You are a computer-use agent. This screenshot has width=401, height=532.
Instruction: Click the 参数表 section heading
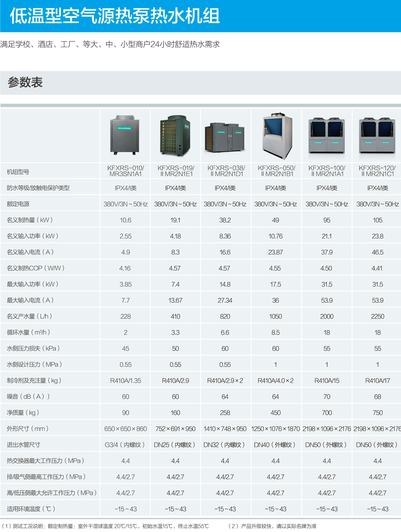[25, 83]
